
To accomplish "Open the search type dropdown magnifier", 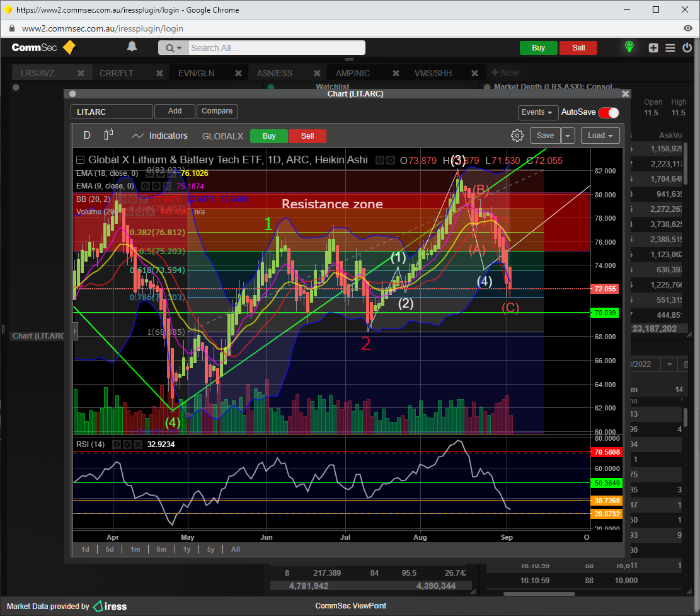I will coord(174,48).
